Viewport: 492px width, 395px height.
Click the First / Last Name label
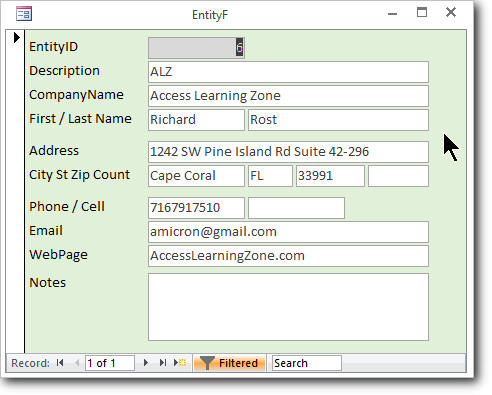click(80, 119)
